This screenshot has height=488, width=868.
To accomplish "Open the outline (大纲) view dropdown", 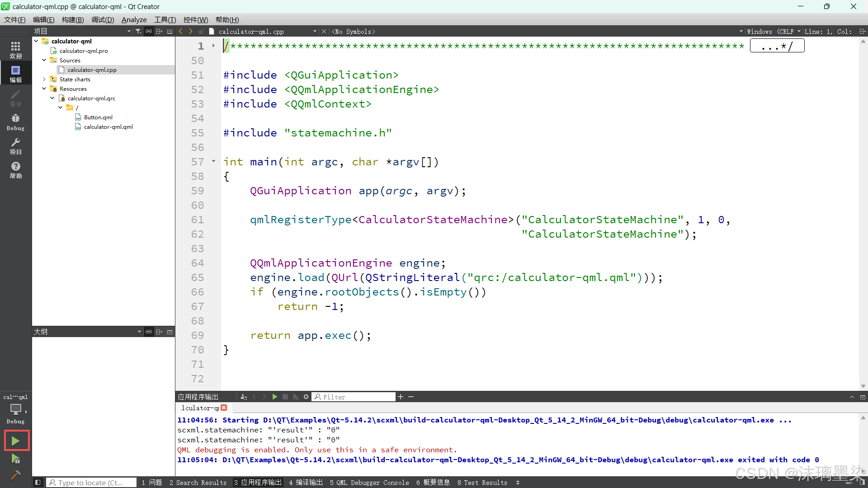I will click(x=88, y=332).
